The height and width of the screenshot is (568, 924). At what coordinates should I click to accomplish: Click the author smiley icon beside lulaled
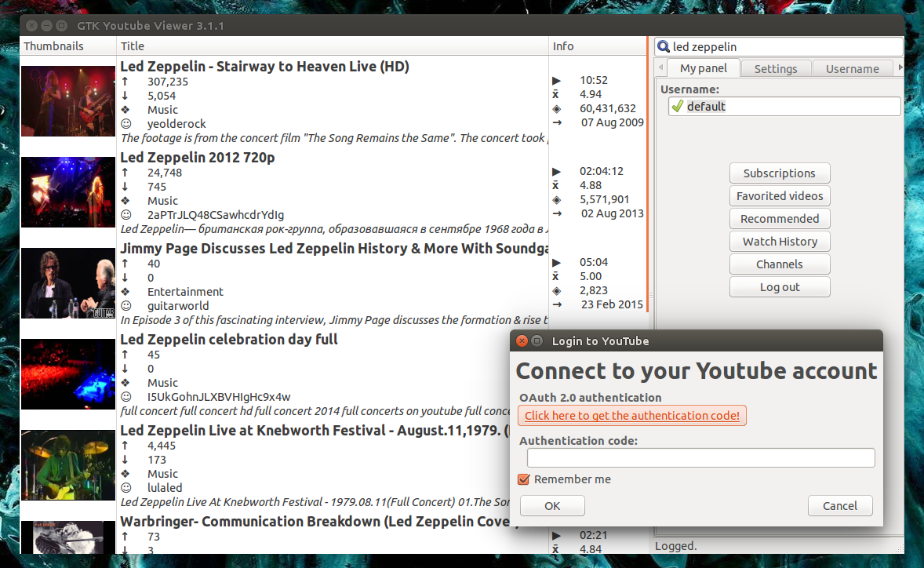[x=126, y=488]
